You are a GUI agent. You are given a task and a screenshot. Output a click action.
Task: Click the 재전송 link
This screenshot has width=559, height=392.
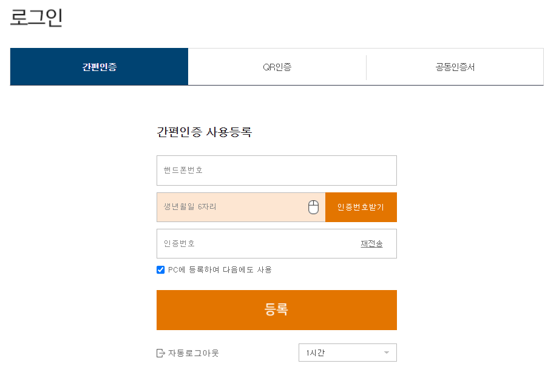click(x=371, y=244)
